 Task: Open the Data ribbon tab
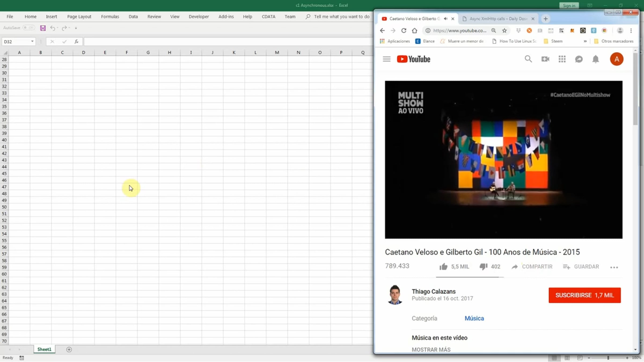133,17
